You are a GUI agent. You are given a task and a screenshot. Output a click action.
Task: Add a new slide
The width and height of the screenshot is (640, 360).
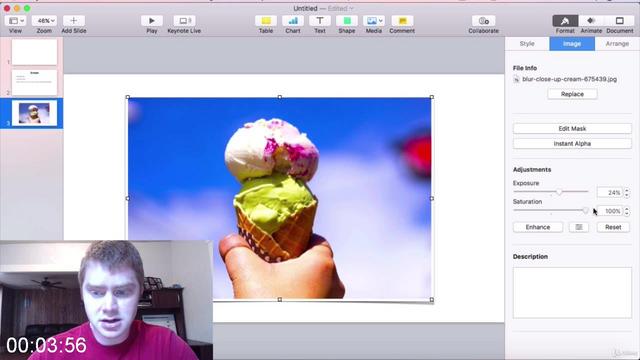[74, 21]
